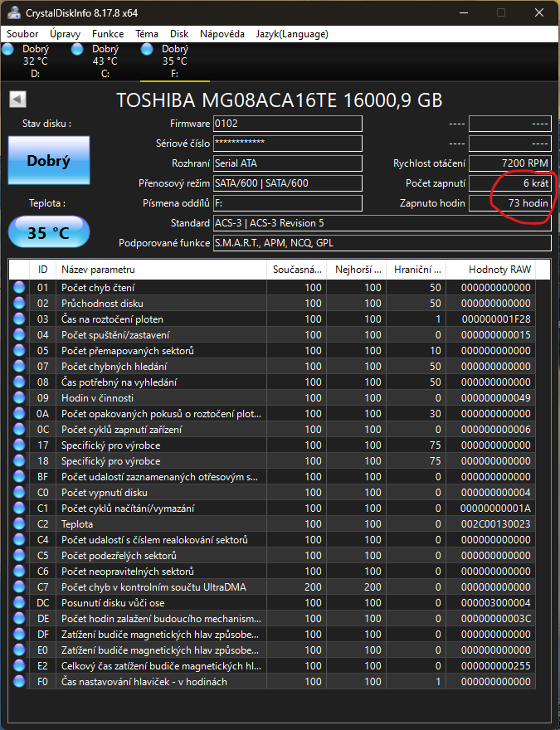The height and width of the screenshot is (730, 560).
Task: Click the Standard ACS-3 field
Action: coord(382,223)
